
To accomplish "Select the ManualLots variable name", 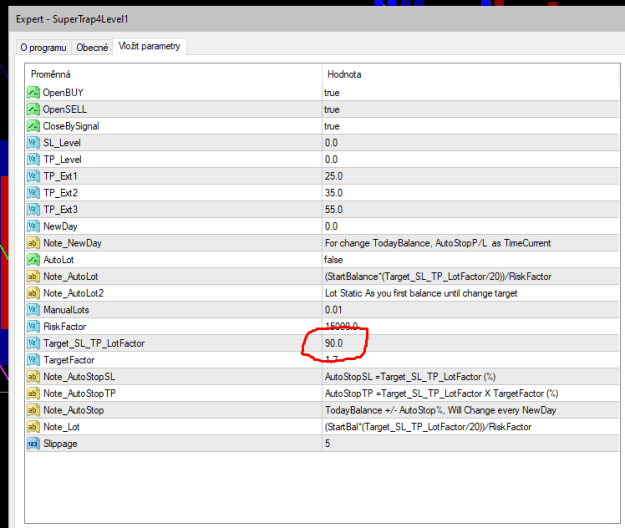I will pyautogui.click(x=66, y=310).
